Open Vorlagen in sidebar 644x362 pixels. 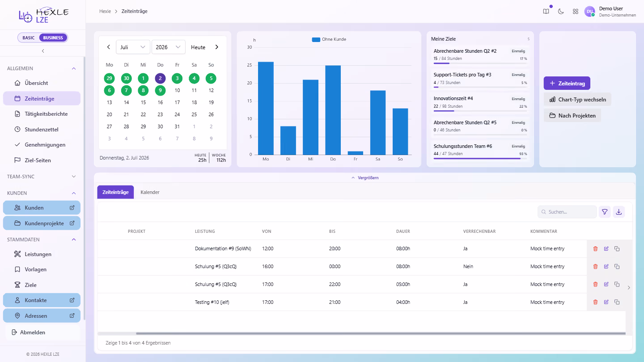click(42, 269)
